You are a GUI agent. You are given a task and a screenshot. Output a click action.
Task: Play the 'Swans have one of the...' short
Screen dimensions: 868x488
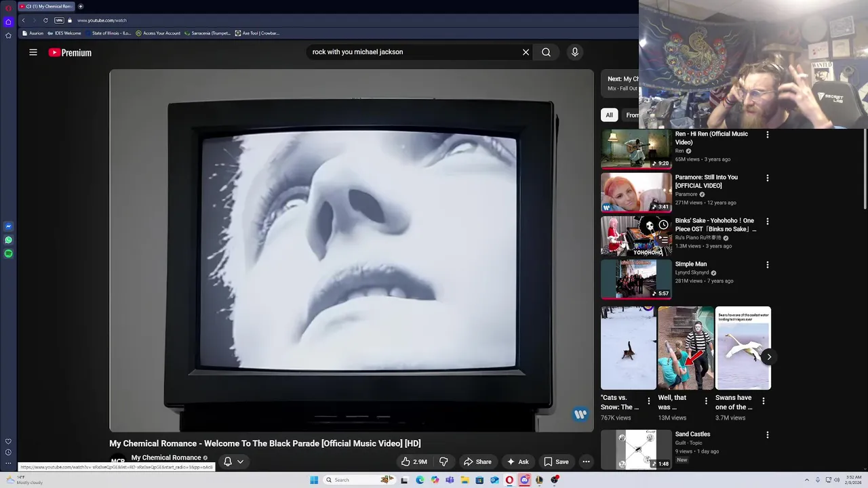[x=743, y=348]
